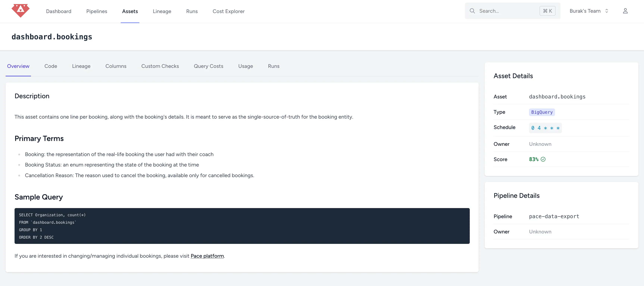The height and width of the screenshot is (286, 644).
Task: Select the asset Lineage tab
Action: tap(81, 66)
